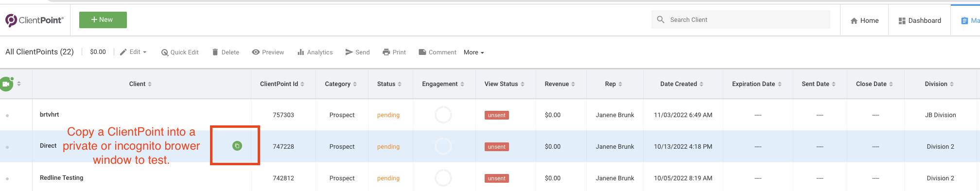Screen dimensions: 980x191
Task: Open the brtvhrt client
Action: pyautogui.click(x=50, y=115)
